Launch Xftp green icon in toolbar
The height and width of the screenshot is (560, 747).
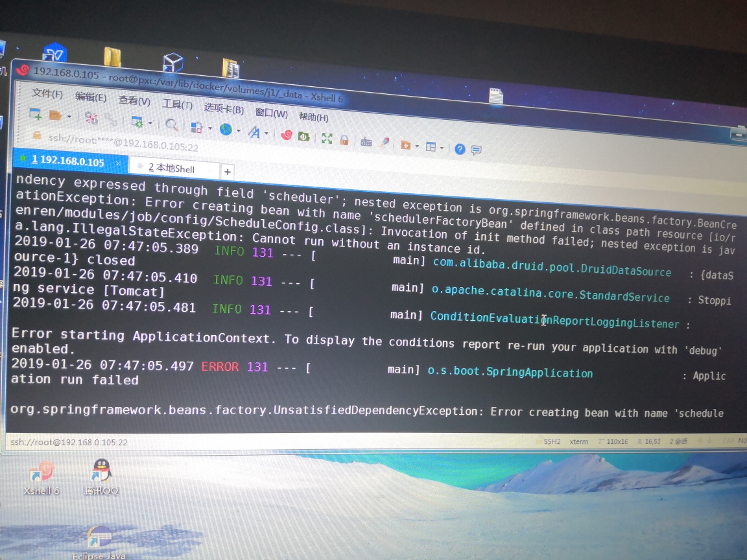tap(304, 137)
